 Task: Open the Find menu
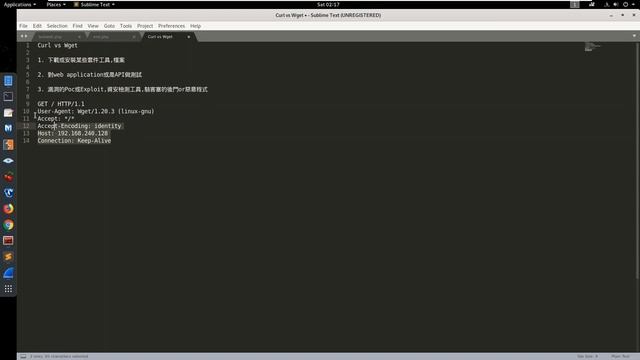pos(78,26)
